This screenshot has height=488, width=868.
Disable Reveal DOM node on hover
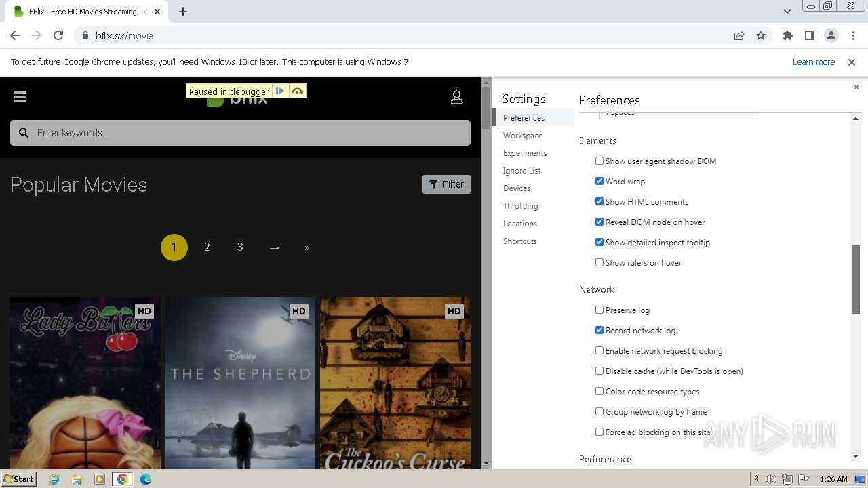pos(599,222)
